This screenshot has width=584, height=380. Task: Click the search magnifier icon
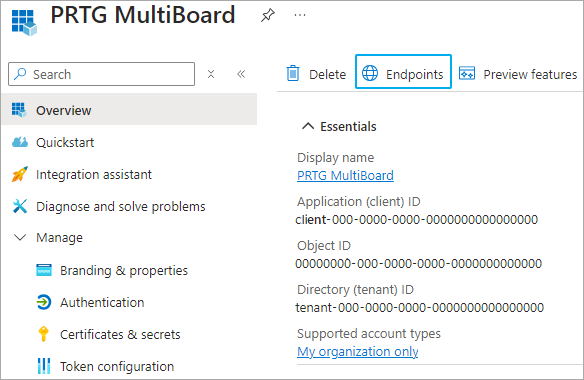point(20,74)
